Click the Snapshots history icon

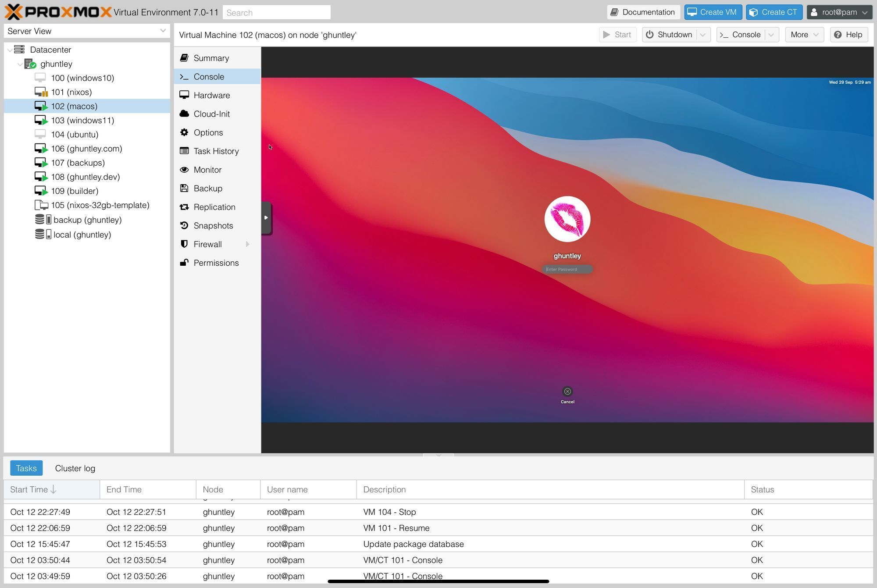pyautogui.click(x=184, y=225)
